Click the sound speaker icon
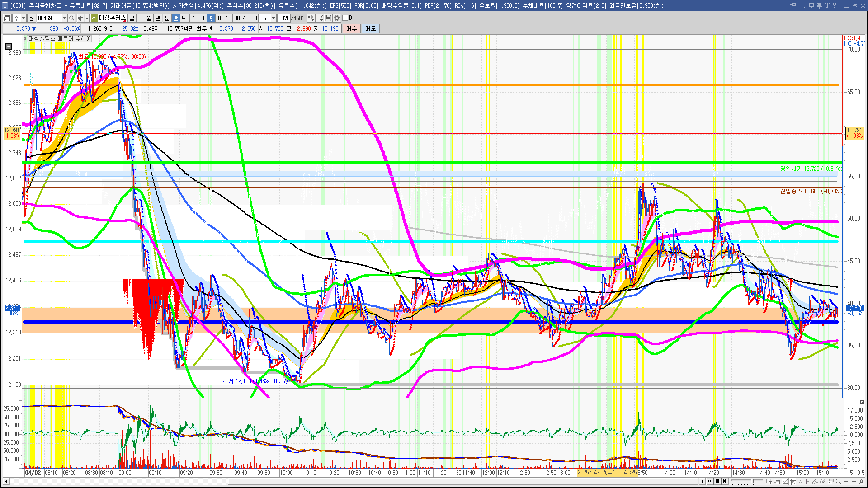The width and height of the screenshot is (868, 488). [80, 18]
